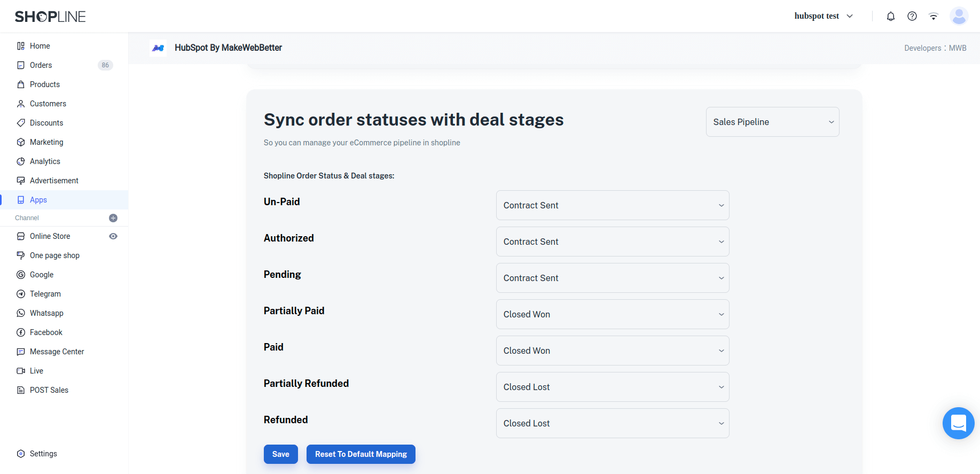
Task: Open the help question mark icon
Action: click(912, 16)
